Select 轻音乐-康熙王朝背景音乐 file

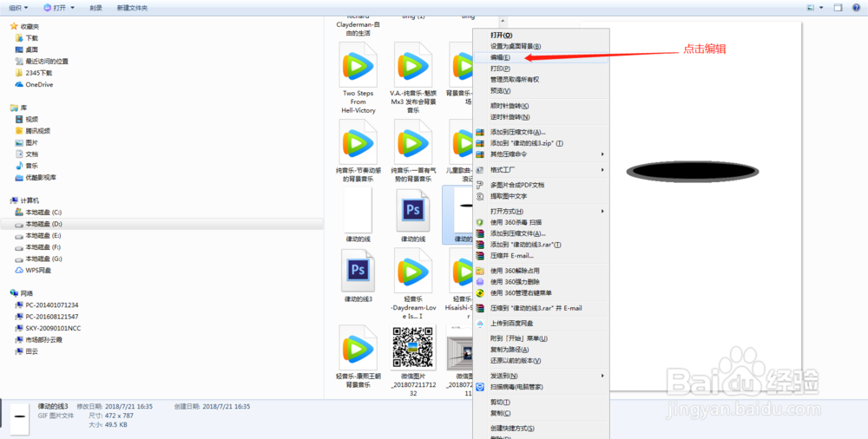coord(358,356)
